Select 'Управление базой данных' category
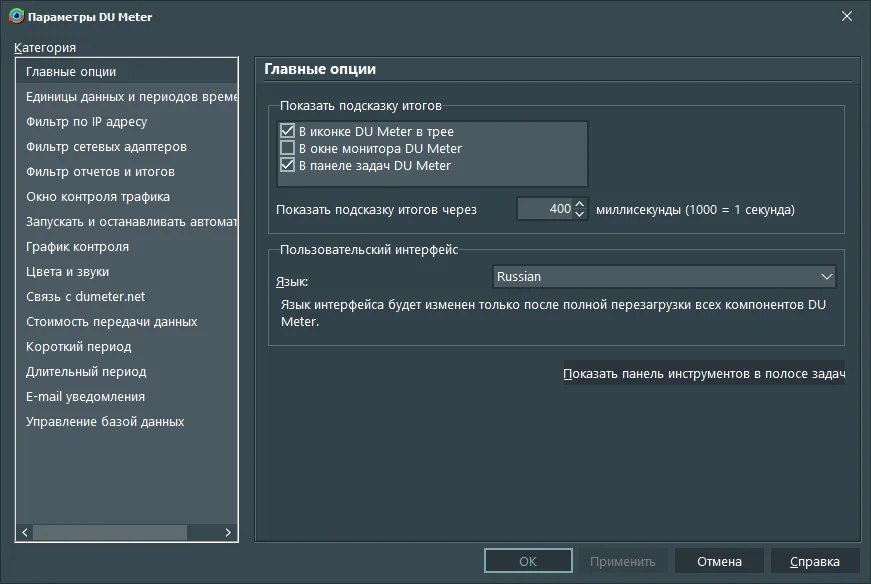871x584 pixels. coord(105,422)
